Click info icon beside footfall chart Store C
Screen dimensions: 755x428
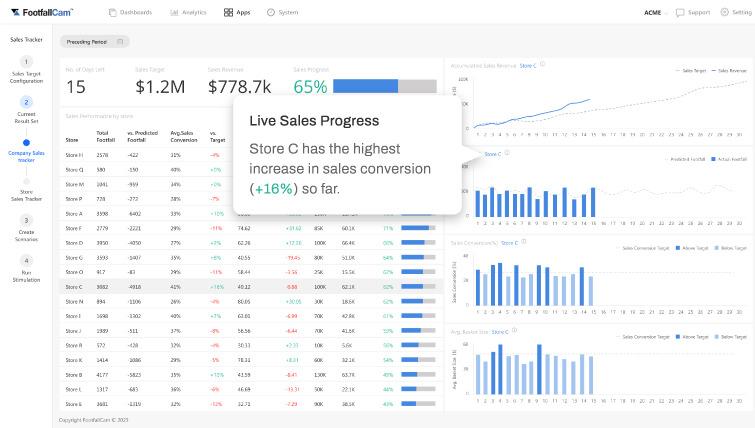pos(507,153)
